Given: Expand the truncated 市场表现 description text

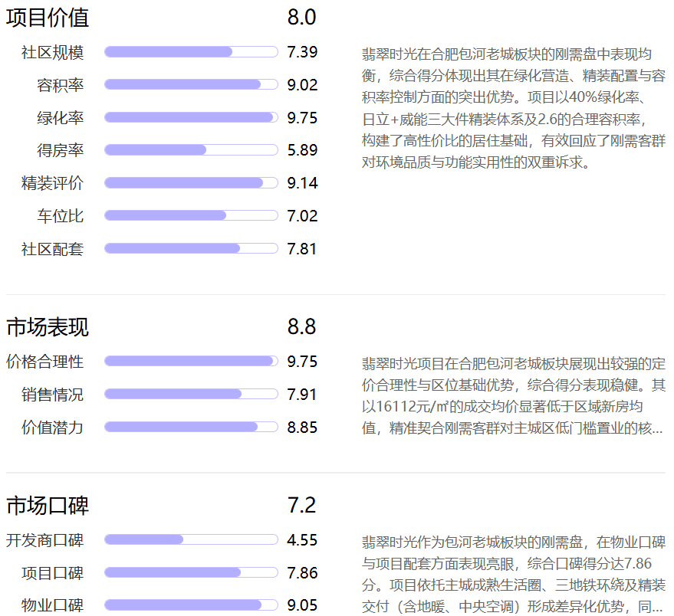Looking at the screenshot, I should (x=514, y=395).
